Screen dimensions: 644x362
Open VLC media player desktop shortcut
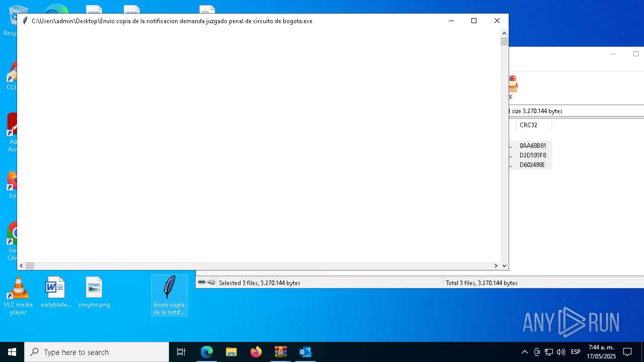[18, 296]
